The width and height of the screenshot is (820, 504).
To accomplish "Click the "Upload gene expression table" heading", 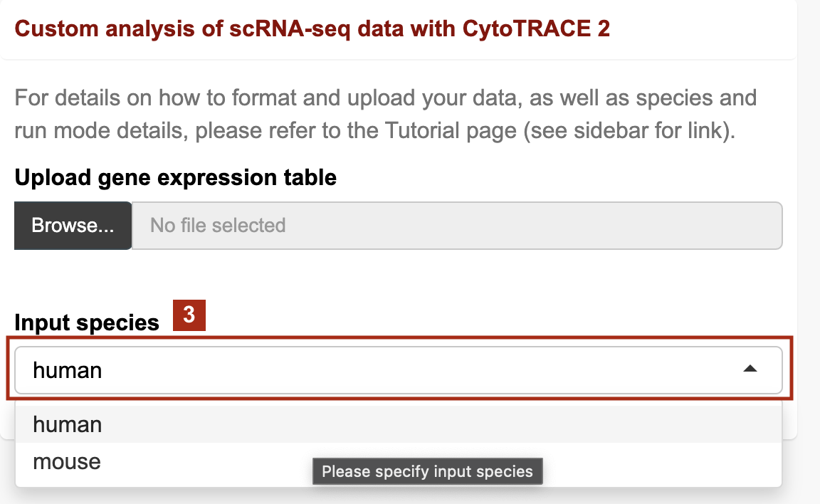I will click(175, 177).
